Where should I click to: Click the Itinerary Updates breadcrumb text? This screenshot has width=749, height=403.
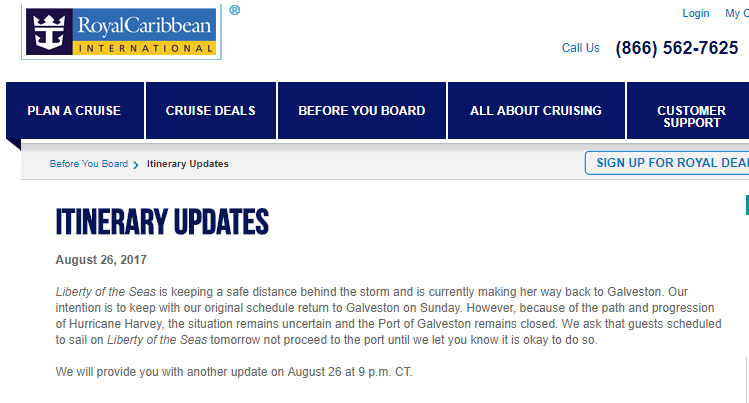click(188, 164)
